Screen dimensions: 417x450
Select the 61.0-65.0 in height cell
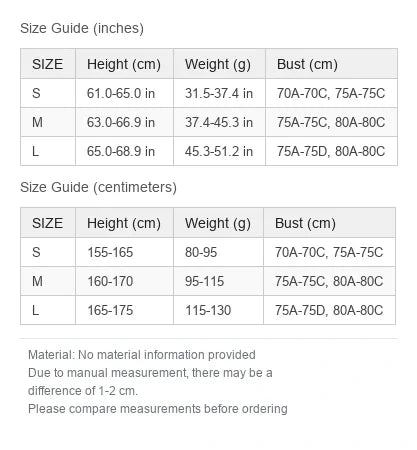pyautogui.click(x=124, y=93)
